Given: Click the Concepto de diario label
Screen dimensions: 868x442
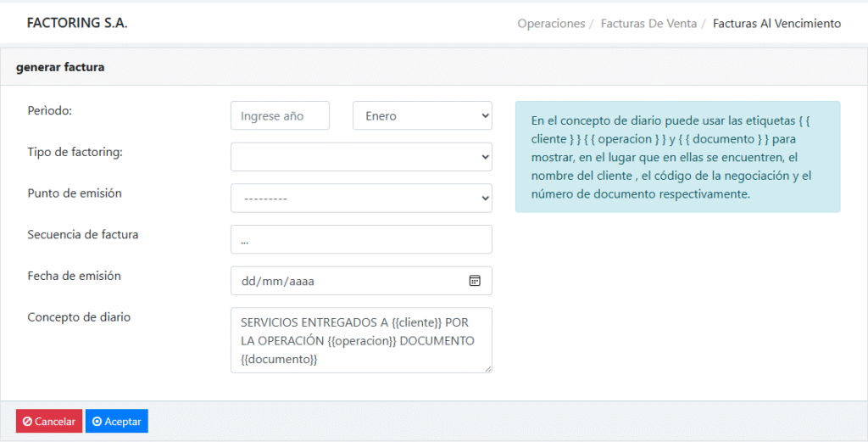Looking at the screenshot, I should click(80, 317).
